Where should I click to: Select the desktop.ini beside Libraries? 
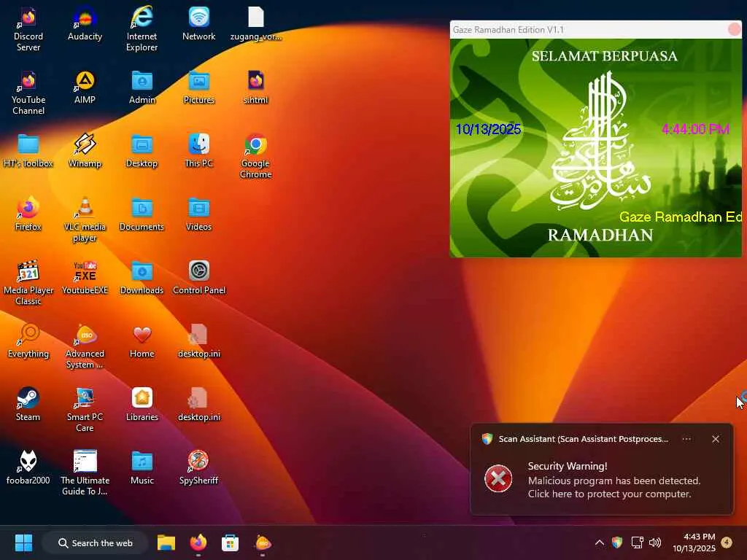point(198,404)
